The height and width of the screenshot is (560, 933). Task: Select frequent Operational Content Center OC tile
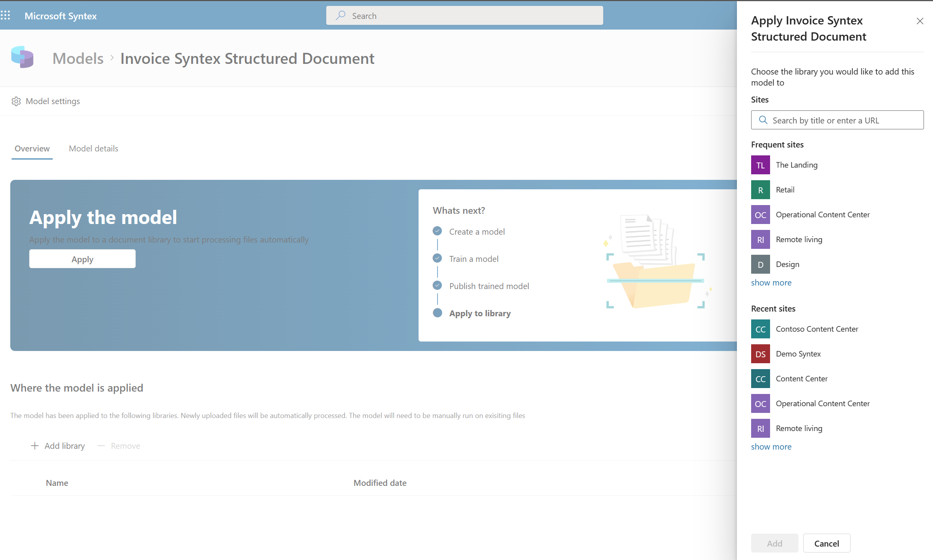pos(761,215)
